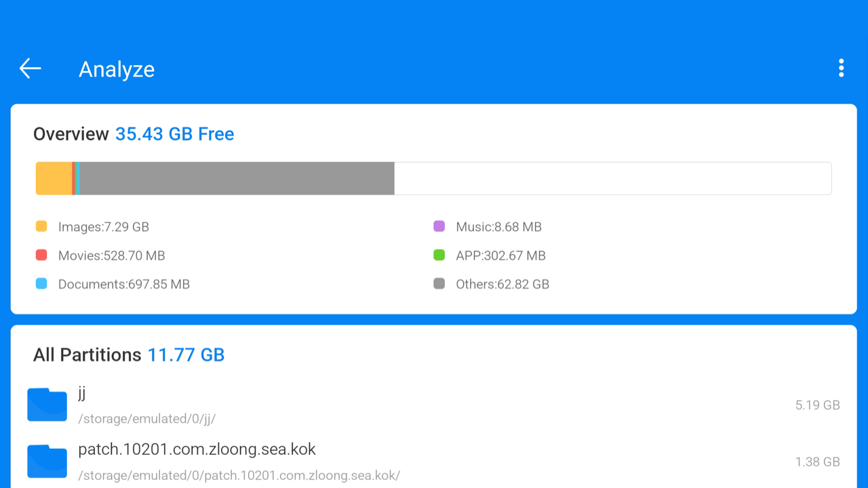
Task: Click the purple Music legend square
Action: pyautogui.click(x=440, y=226)
